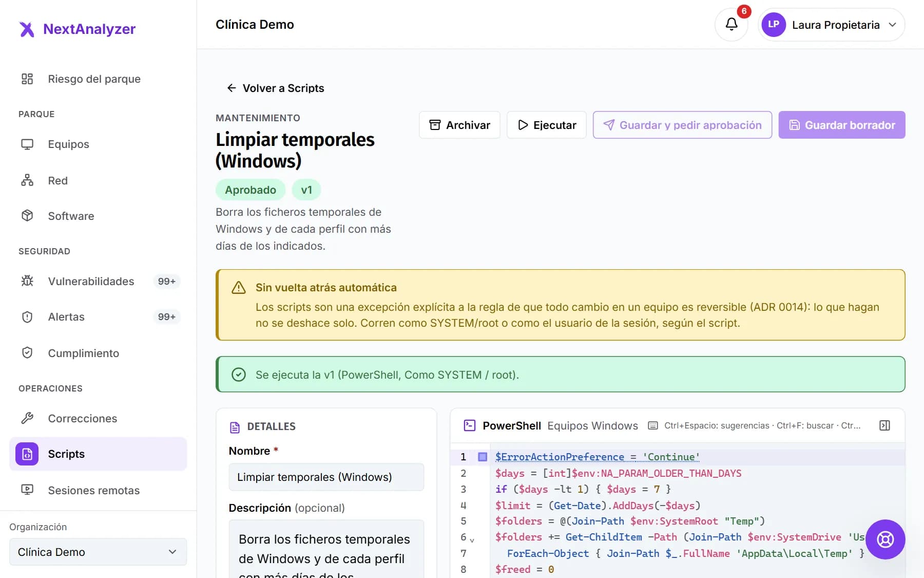Screen dimensions: 924x578
Task: Click Alertas 99+ badge
Action: pos(167,316)
